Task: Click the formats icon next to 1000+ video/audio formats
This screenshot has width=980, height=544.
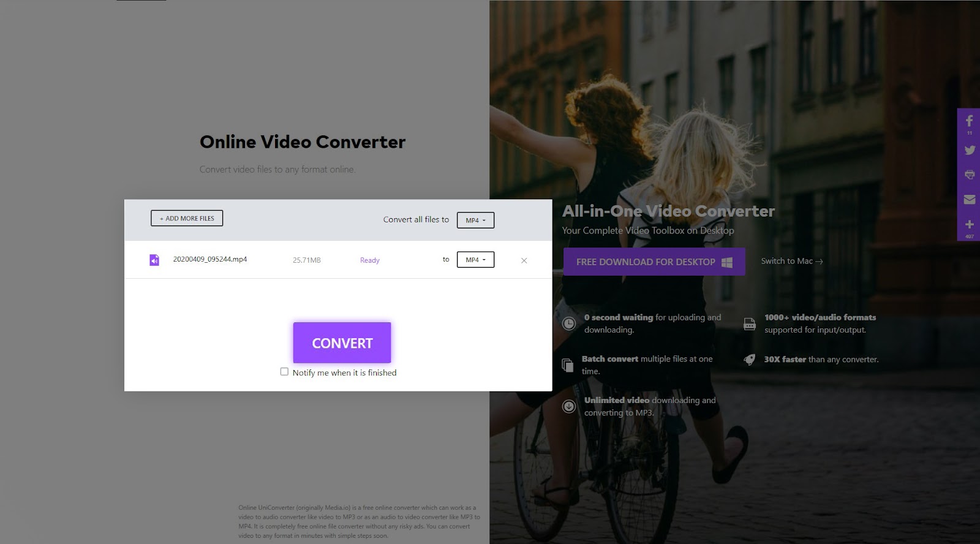Action: (749, 324)
